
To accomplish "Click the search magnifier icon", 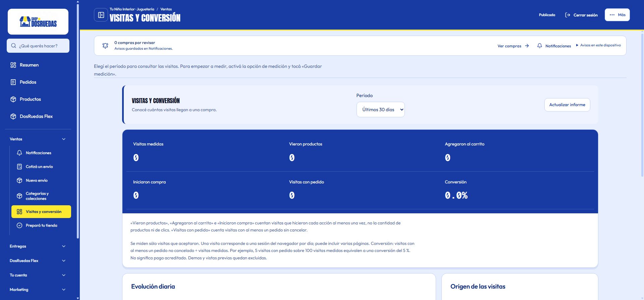I will click(14, 46).
